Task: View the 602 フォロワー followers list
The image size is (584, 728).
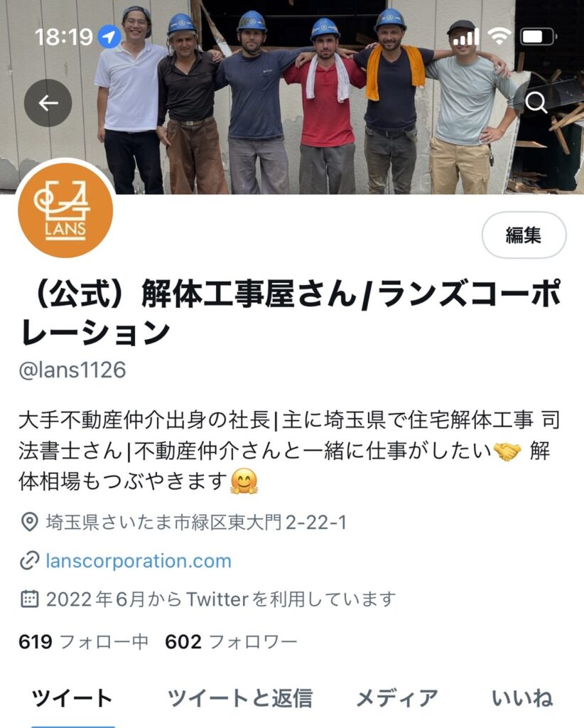Action: point(231,642)
